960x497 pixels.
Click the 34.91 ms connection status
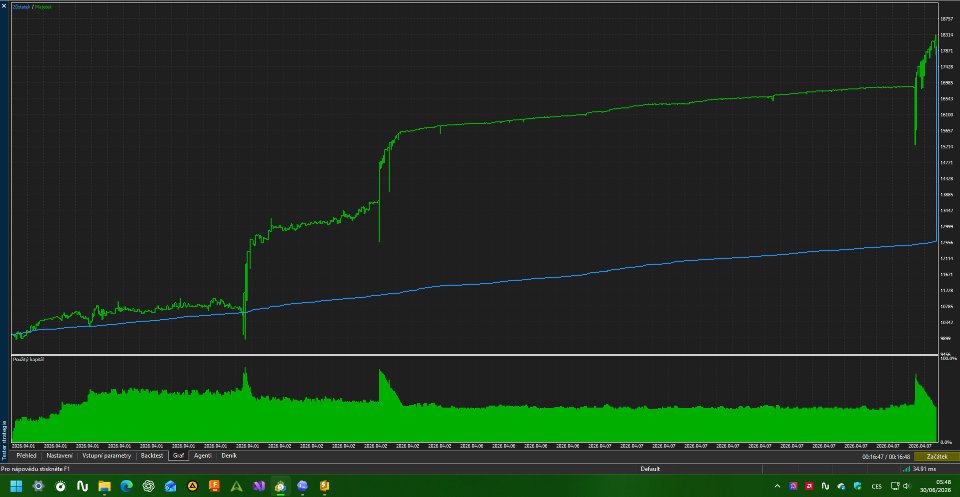pyautogui.click(x=923, y=469)
